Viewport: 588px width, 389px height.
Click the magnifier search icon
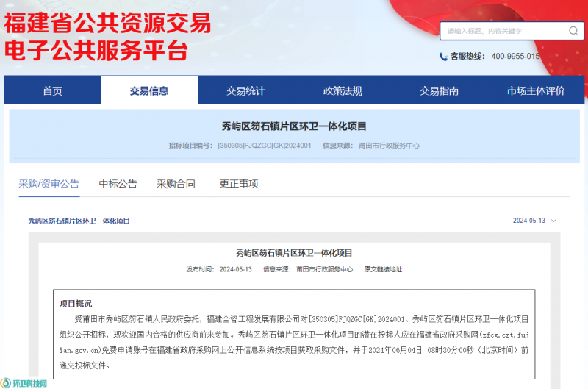point(573,31)
